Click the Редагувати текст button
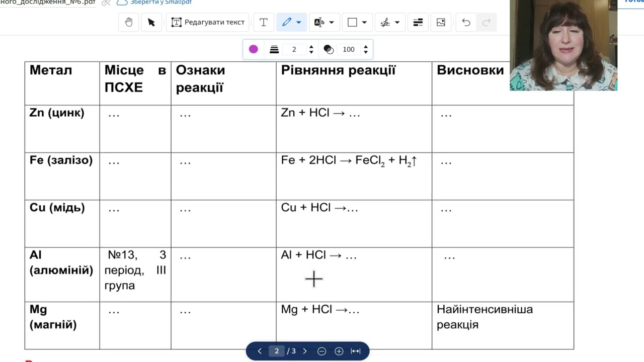This screenshot has width=644, height=362. [208, 22]
